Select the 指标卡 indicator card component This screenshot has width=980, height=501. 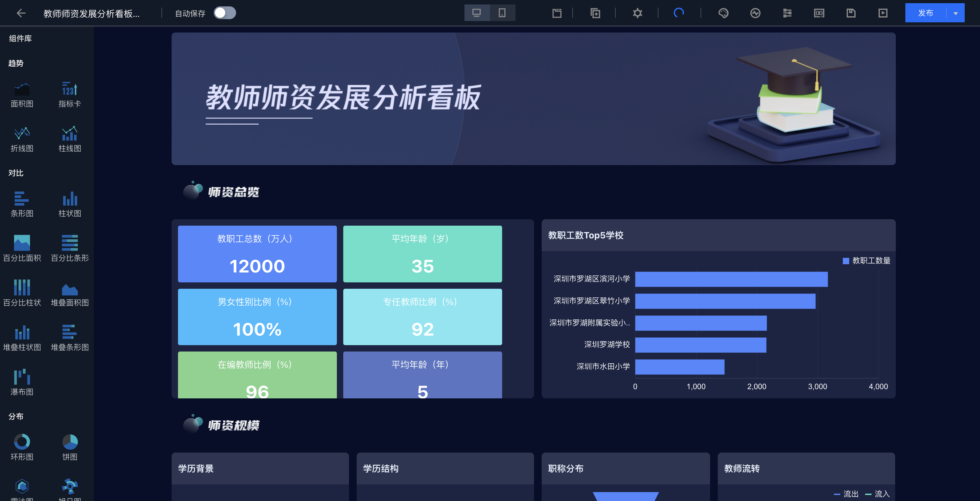[x=70, y=94]
